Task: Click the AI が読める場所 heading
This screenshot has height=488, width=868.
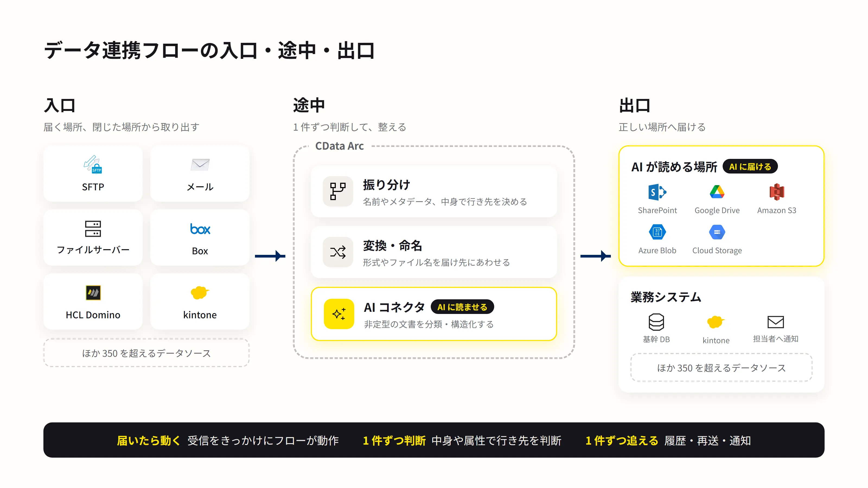Action: [x=674, y=167]
